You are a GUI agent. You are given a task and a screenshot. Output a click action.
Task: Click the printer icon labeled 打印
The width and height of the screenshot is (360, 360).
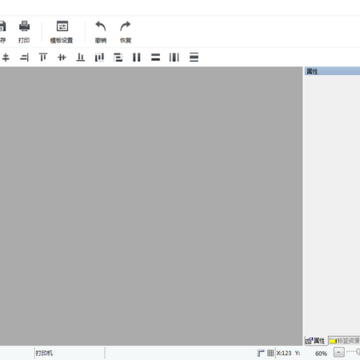tap(24, 26)
